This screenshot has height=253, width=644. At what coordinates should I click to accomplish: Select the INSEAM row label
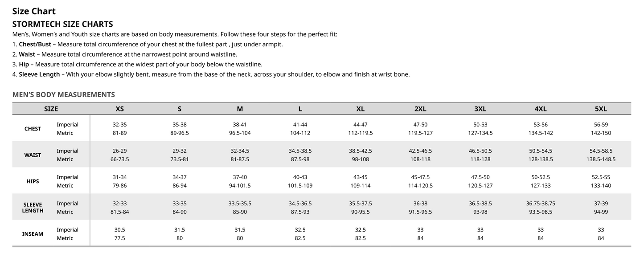33,234
